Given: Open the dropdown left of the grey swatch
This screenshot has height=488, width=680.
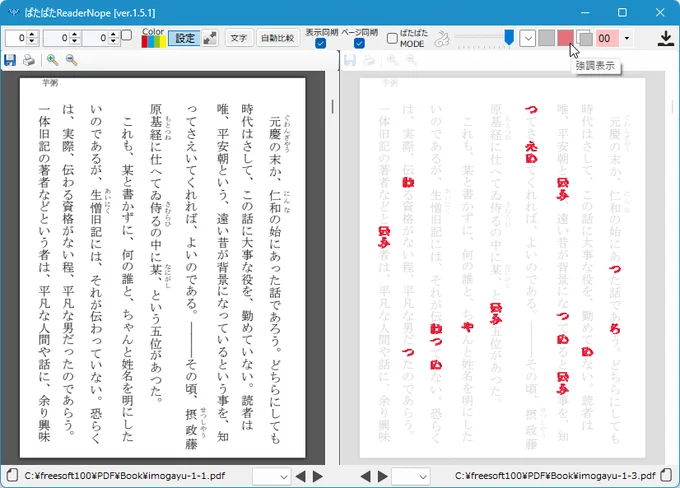Looking at the screenshot, I should 527,38.
